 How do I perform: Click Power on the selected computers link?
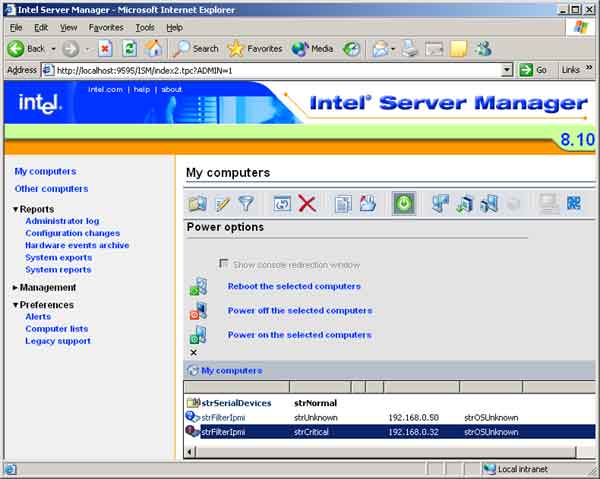click(299, 335)
